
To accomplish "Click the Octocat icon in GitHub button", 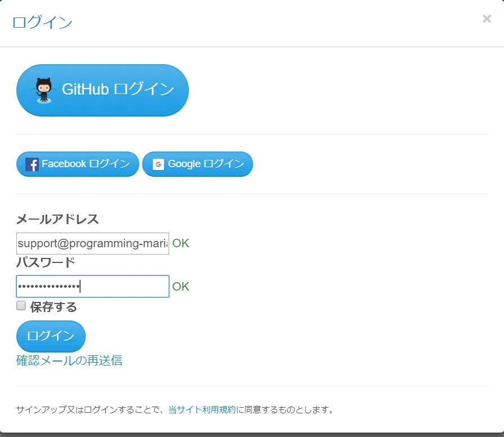I will click(44, 90).
